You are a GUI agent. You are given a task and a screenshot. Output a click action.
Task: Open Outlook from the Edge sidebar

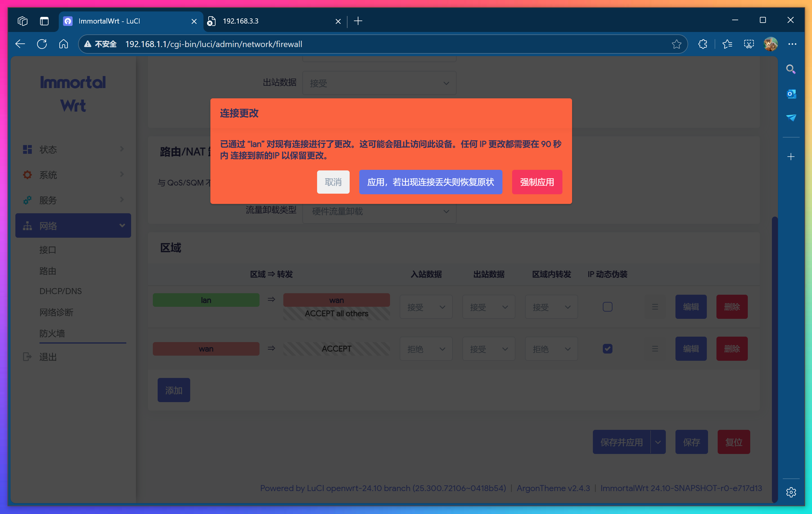pos(791,94)
